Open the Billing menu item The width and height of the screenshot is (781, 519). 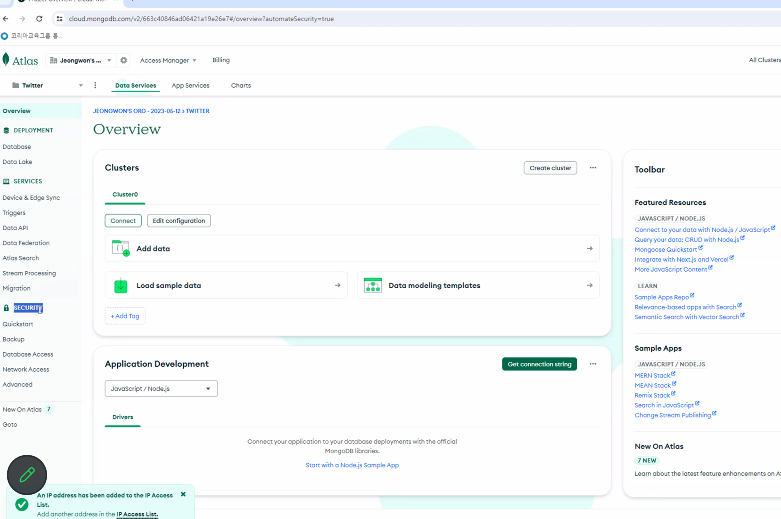click(x=221, y=60)
